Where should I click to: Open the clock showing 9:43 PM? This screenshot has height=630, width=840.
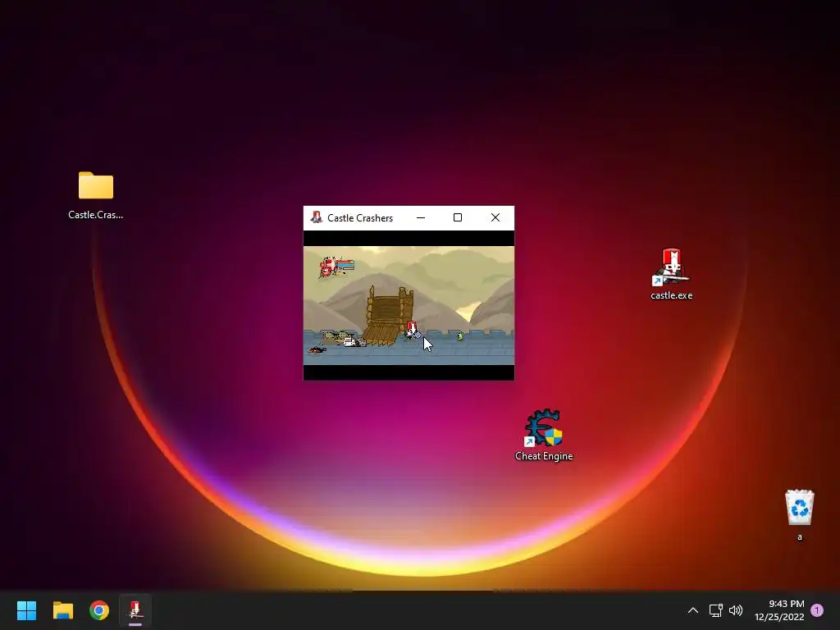(x=779, y=610)
